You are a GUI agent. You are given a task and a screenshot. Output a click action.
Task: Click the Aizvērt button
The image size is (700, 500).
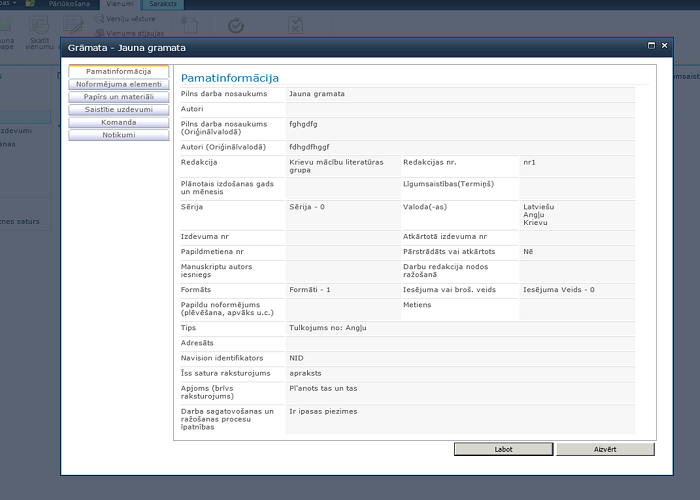[605, 450]
